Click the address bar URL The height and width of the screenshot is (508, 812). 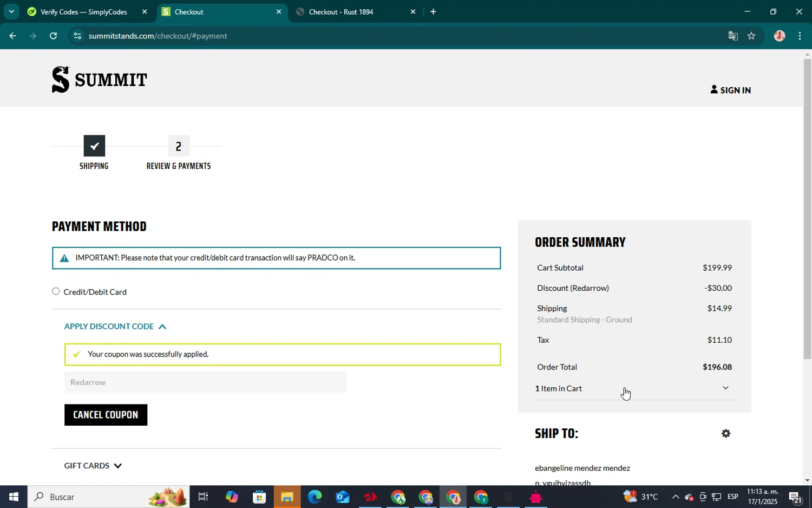coord(158,36)
